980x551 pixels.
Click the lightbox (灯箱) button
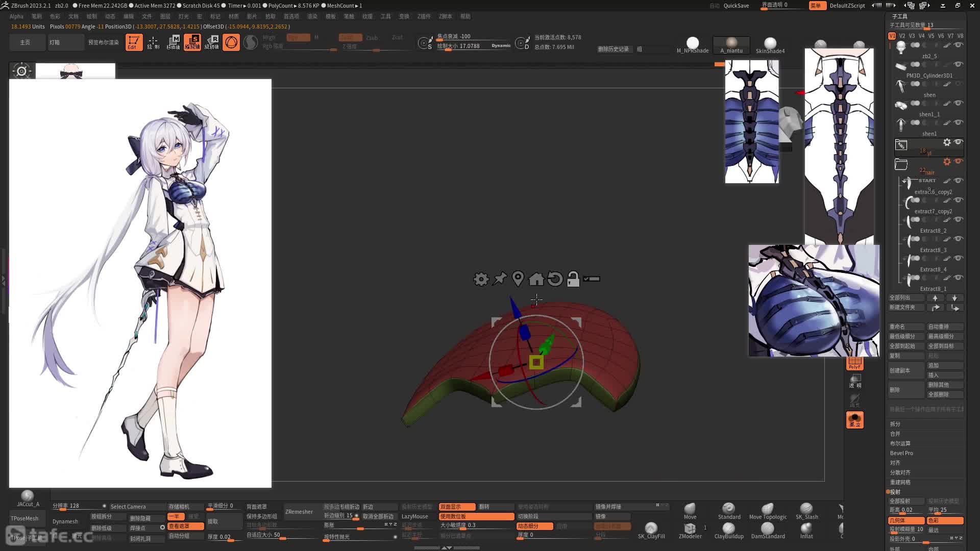66,42
